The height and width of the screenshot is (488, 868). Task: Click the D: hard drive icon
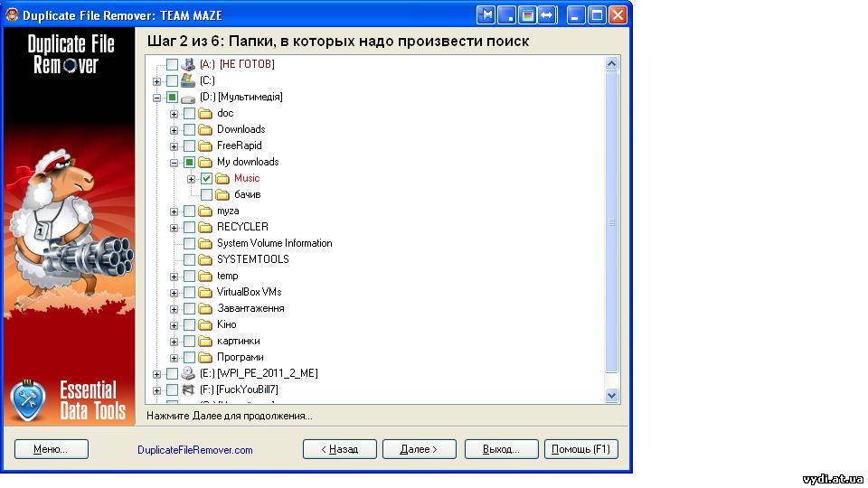coord(188,98)
